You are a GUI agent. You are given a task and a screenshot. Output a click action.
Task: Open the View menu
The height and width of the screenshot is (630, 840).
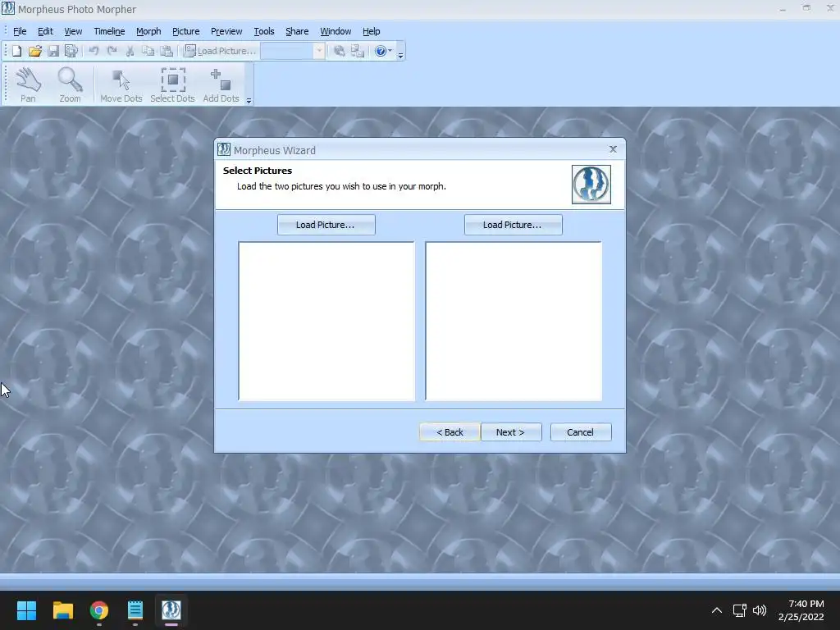[x=73, y=31]
